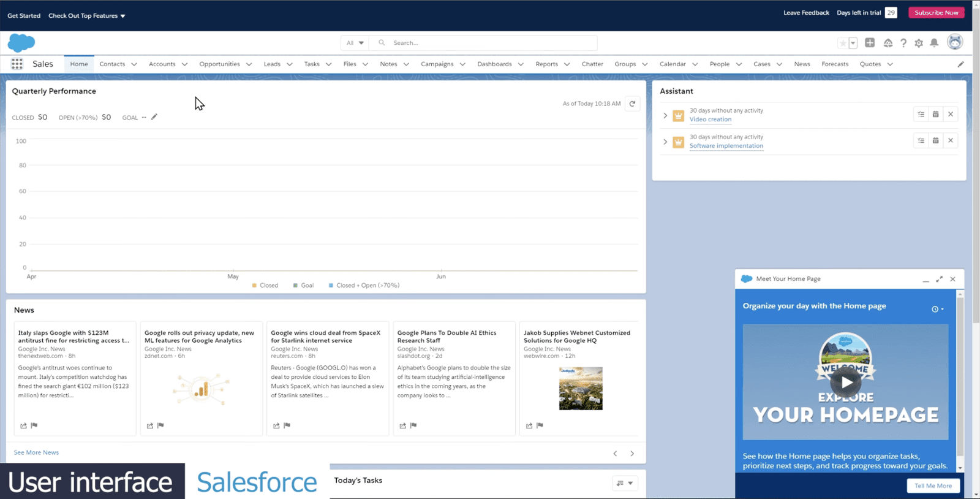Create task for Software implementation

click(x=921, y=140)
